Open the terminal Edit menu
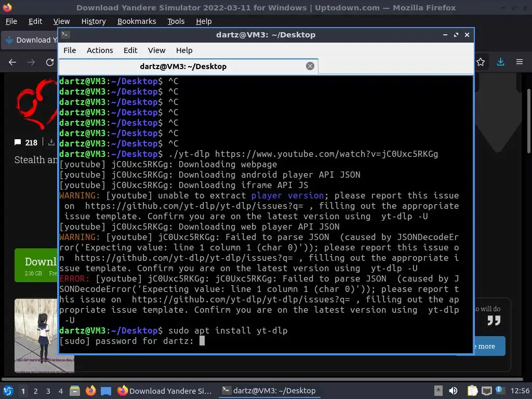The image size is (532, 399). [130, 50]
